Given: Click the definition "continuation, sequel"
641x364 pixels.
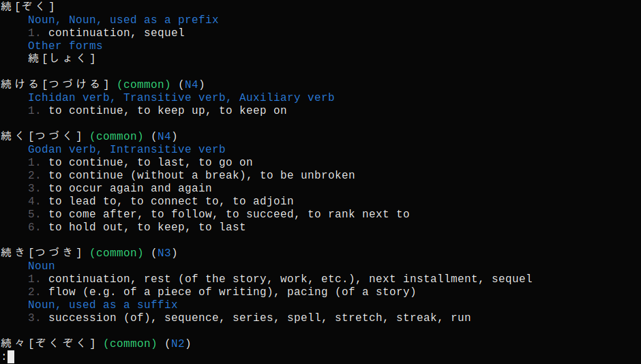Looking at the screenshot, I should [117, 33].
